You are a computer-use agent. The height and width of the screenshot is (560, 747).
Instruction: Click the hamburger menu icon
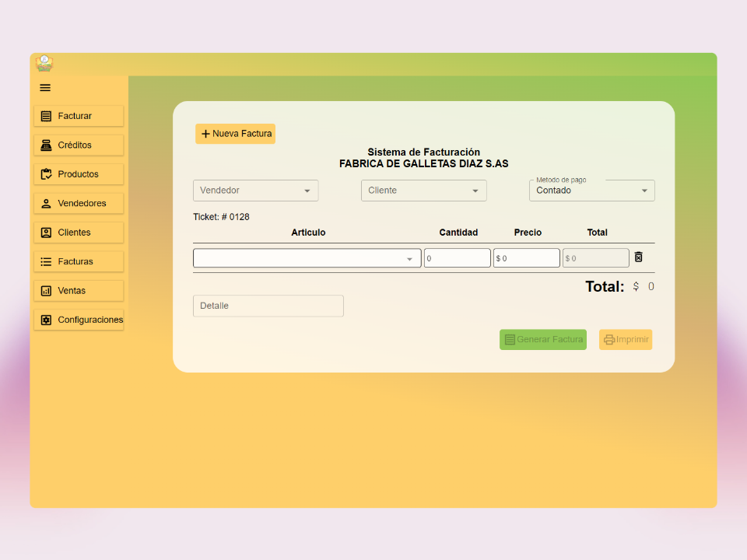pyautogui.click(x=45, y=88)
